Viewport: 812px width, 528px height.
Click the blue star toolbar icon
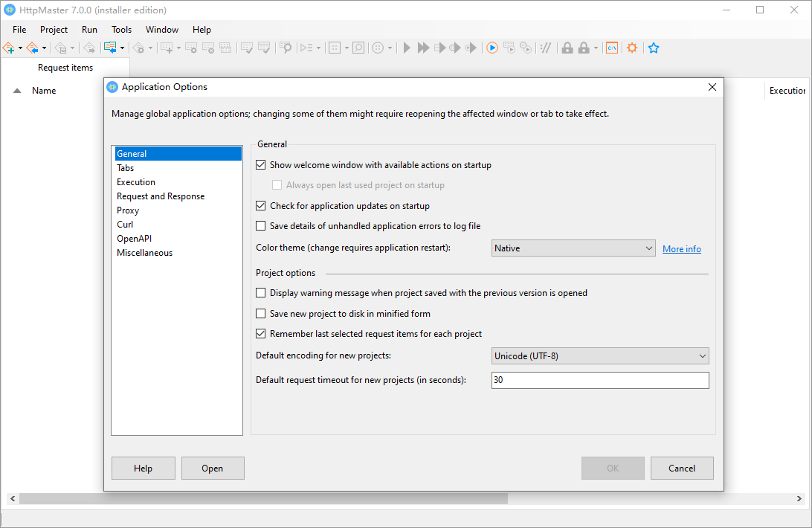654,48
